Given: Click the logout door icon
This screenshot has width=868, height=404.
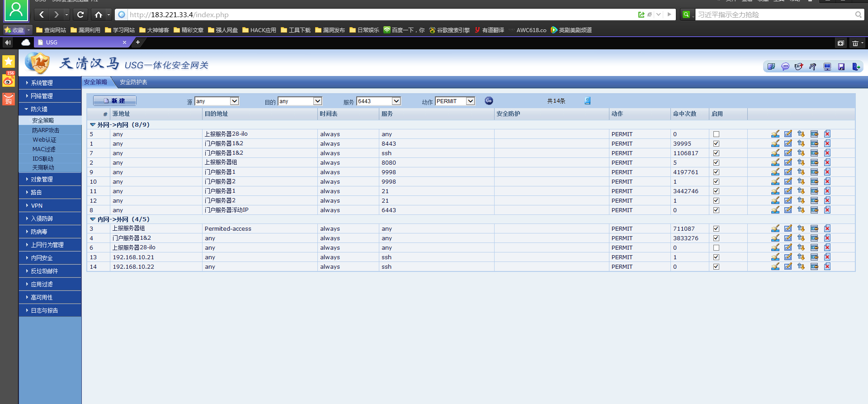Looking at the screenshot, I should 856,67.
